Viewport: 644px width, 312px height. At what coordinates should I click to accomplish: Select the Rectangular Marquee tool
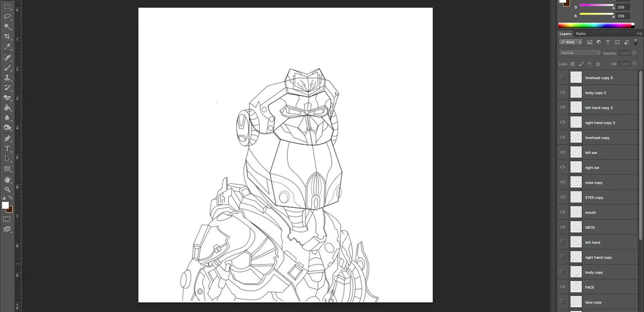point(8,7)
